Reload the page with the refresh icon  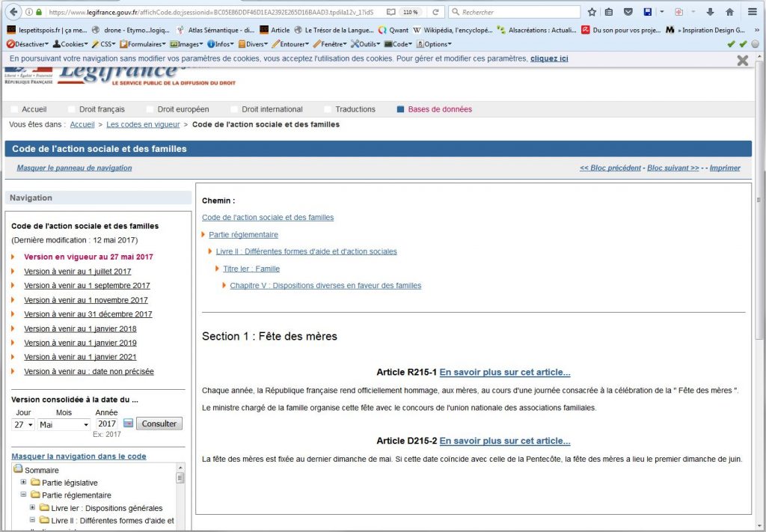click(435, 12)
